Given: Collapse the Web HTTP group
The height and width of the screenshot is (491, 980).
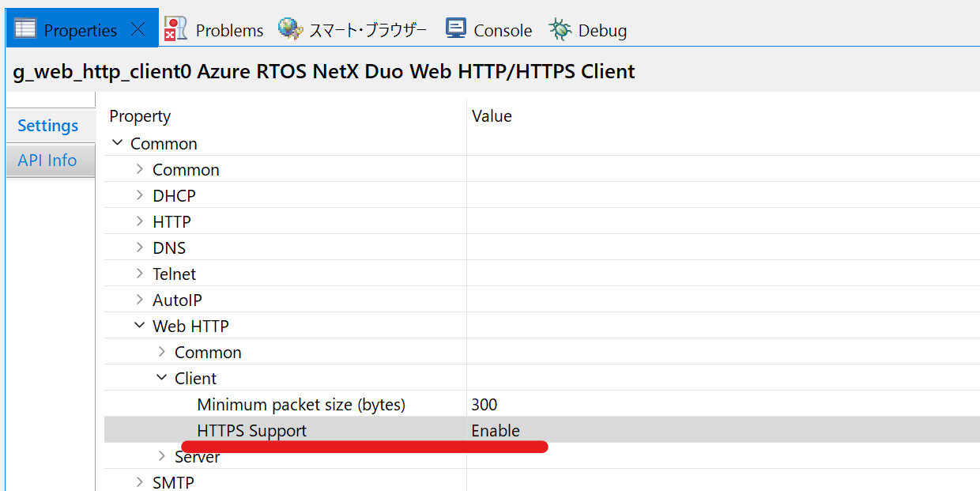Looking at the screenshot, I should point(140,326).
